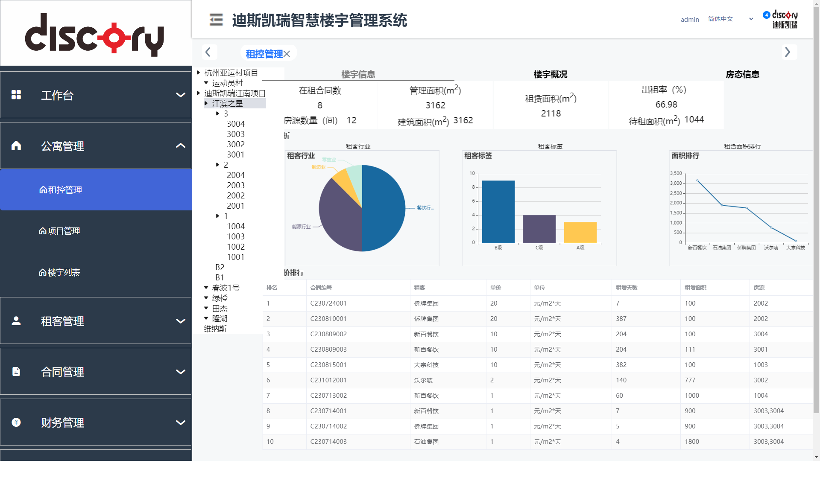820x504 pixels.
Task: Click the B级 bar in the 租客标签 chart
Action: (x=498, y=212)
